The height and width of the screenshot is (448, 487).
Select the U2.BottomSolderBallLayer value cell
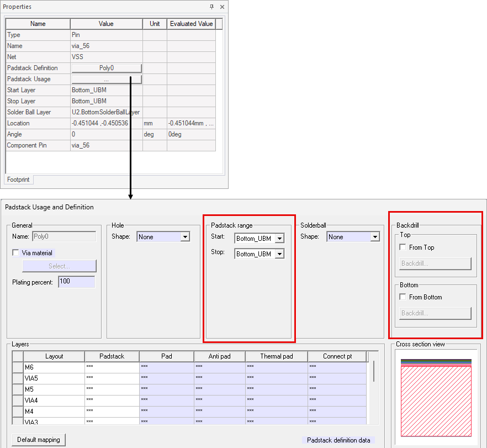(x=107, y=112)
